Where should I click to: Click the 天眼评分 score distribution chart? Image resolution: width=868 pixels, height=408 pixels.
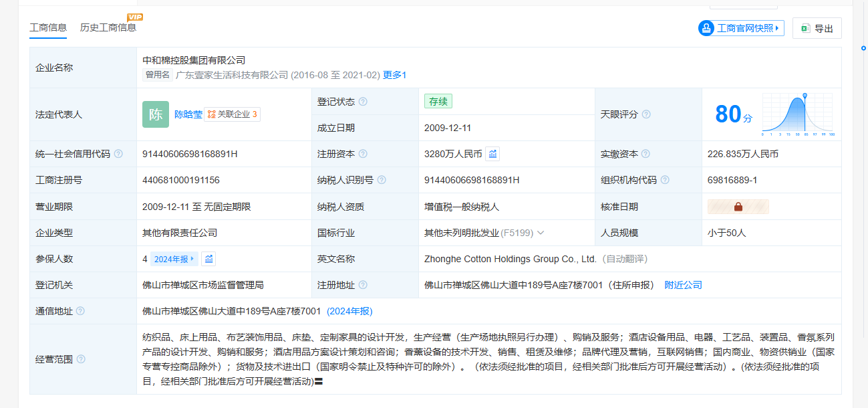[799, 114]
